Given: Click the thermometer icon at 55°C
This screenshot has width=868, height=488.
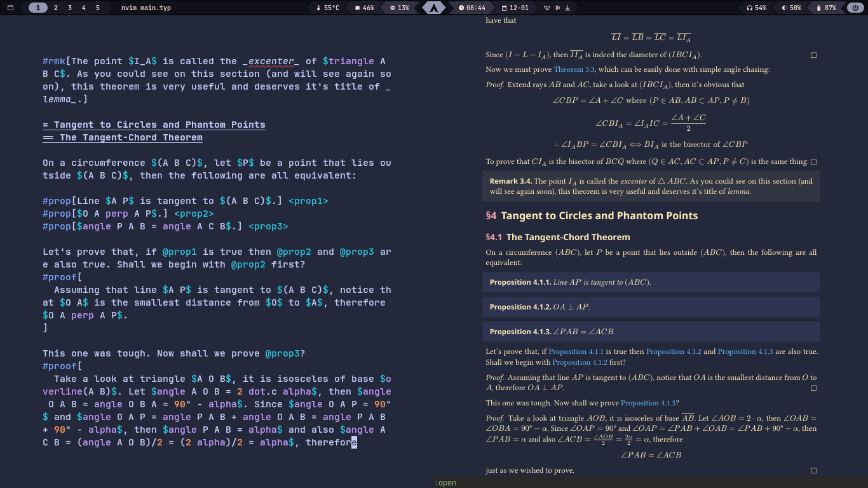Looking at the screenshot, I should [x=318, y=8].
